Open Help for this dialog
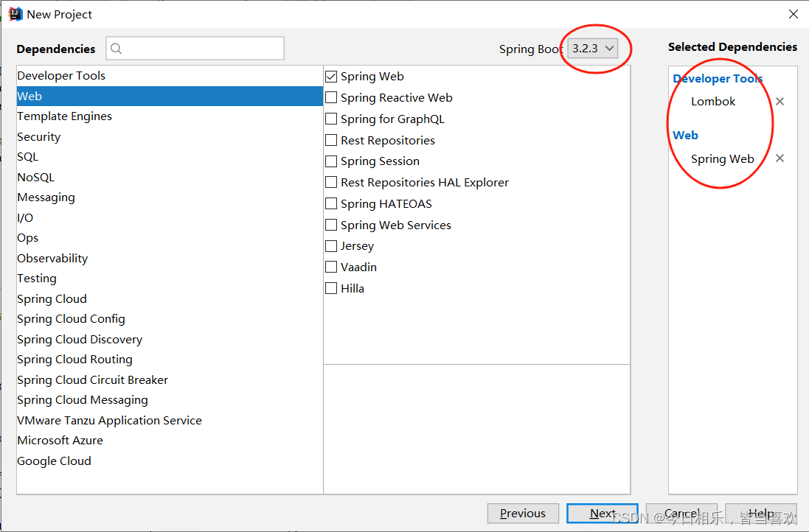The height and width of the screenshot is (532, 809). [x=761, y=514]
